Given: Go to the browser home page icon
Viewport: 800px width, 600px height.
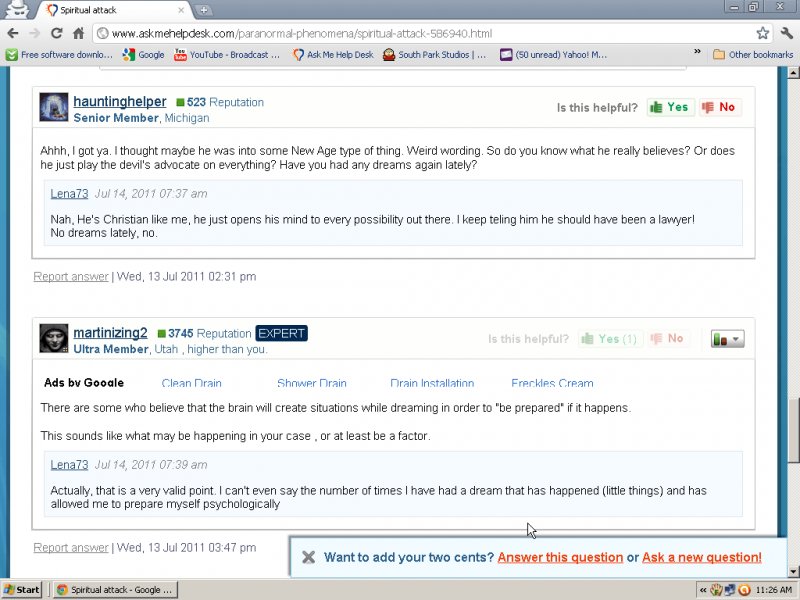Looking at the screenshot, I should pos(78,33).
